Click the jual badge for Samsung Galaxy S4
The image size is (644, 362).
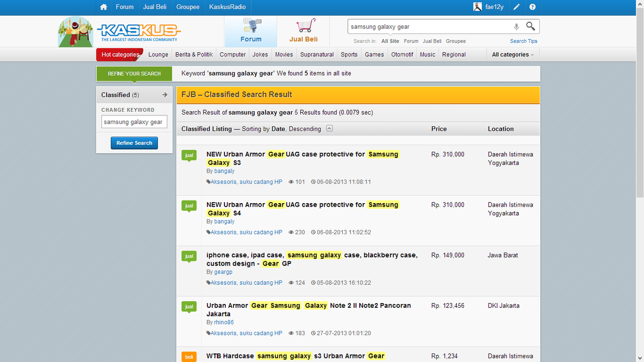tap(189, 206)
